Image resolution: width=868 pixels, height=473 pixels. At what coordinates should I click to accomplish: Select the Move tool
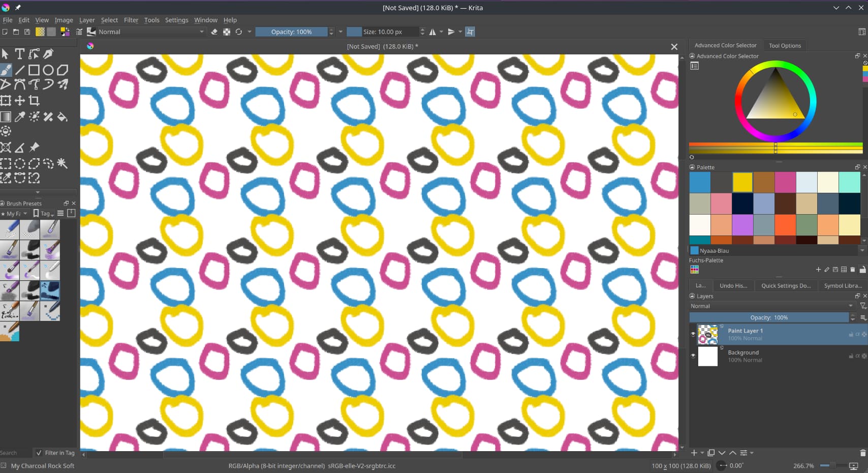[20, 101]
